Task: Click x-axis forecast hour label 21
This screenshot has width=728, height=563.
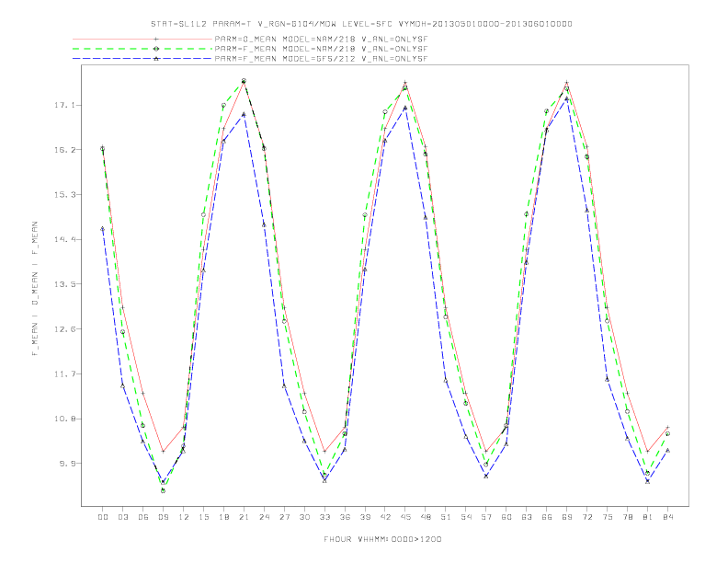Action: (244, 517)
